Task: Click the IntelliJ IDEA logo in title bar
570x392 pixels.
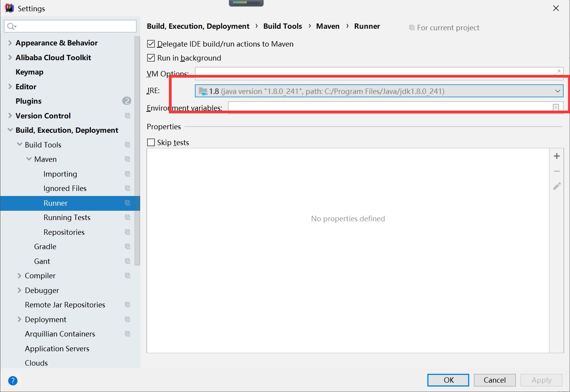Action: [9, 8]
